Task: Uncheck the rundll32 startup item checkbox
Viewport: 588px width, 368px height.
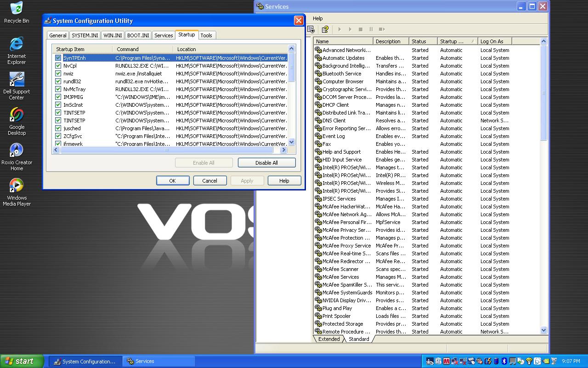Action: pos(58,81)
